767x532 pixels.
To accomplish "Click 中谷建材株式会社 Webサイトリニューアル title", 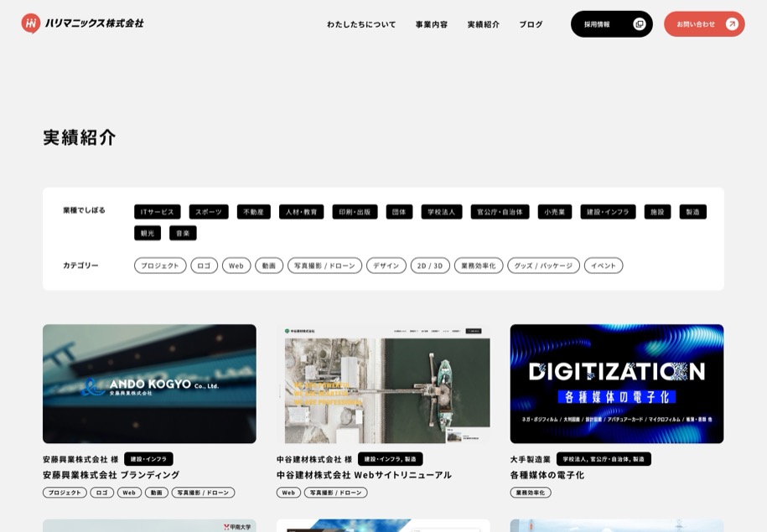I will (x=364, y=475).
